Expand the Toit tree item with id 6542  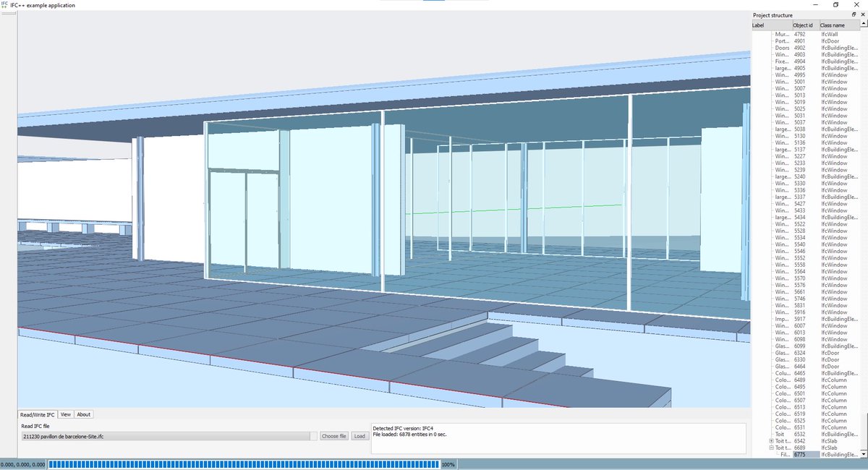pyautogui.click(x=771, y=441)
